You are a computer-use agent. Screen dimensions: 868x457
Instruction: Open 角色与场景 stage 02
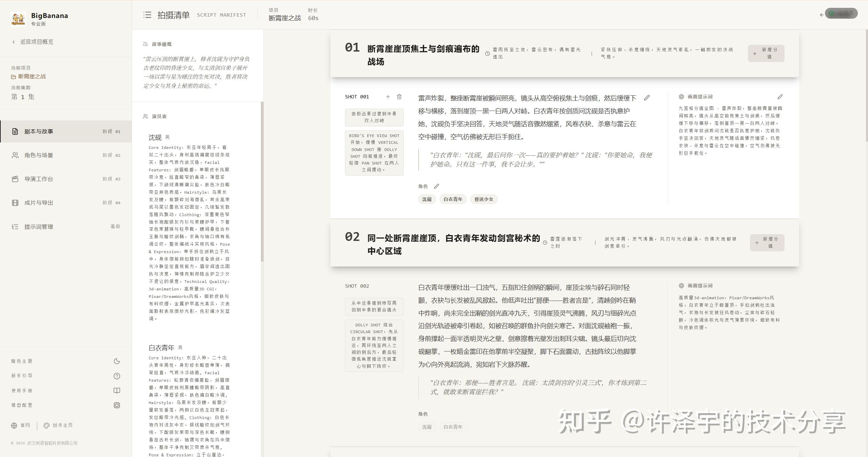coord(66,155)
